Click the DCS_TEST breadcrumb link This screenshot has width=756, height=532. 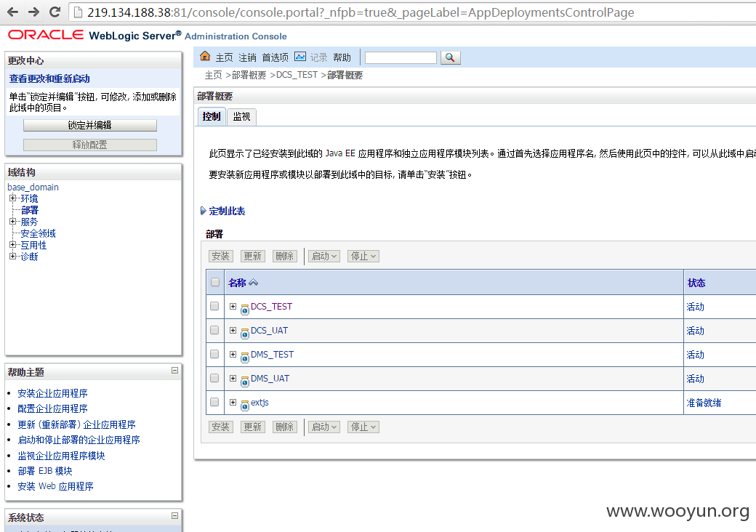(x=297, y=75)
